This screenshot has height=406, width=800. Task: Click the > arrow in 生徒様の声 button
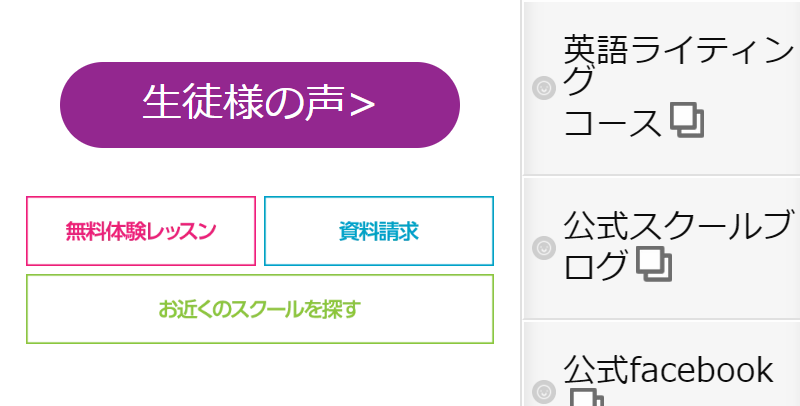(362, 105)
